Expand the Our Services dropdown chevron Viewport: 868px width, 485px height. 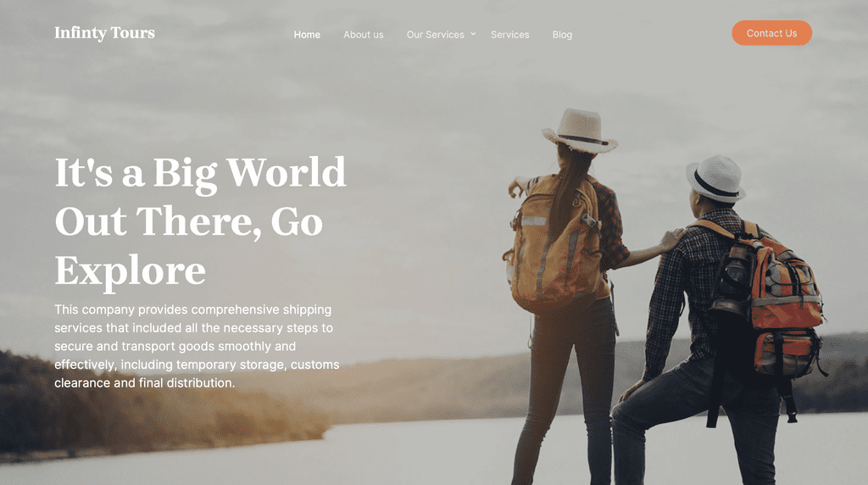[473, 34]
